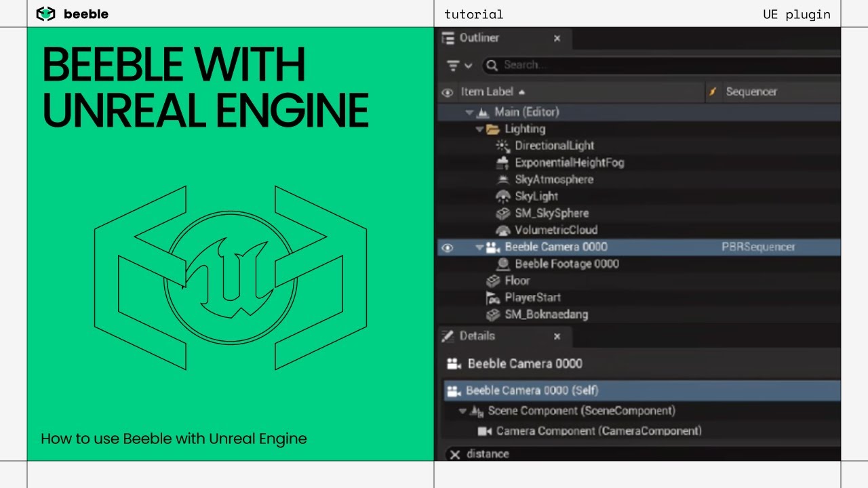
Task: Select the VolumetricCloud row
Action: [639, 230]
